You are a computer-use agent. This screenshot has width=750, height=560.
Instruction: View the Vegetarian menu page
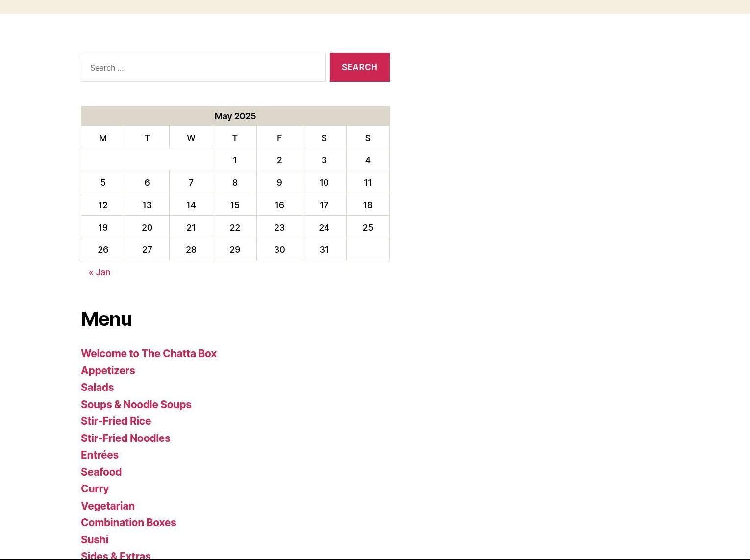point(108,506)
